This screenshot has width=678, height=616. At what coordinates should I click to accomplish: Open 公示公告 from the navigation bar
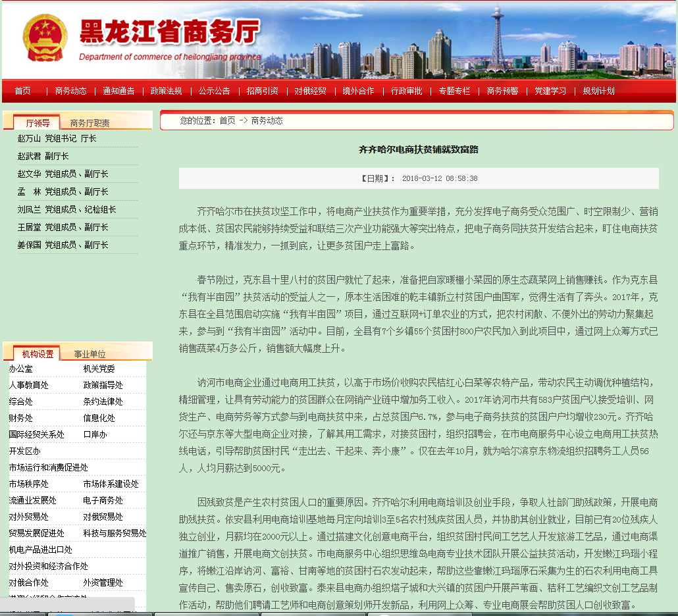pos(215,91)
